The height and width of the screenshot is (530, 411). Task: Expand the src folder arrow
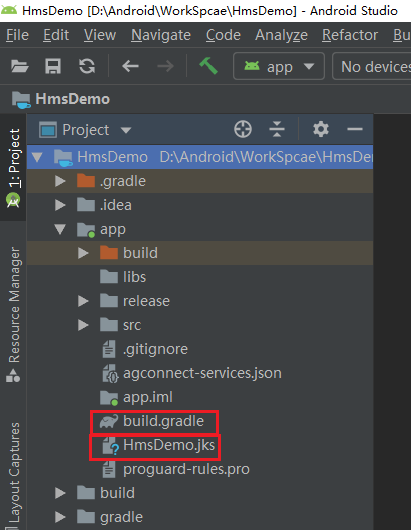[83, 325]
